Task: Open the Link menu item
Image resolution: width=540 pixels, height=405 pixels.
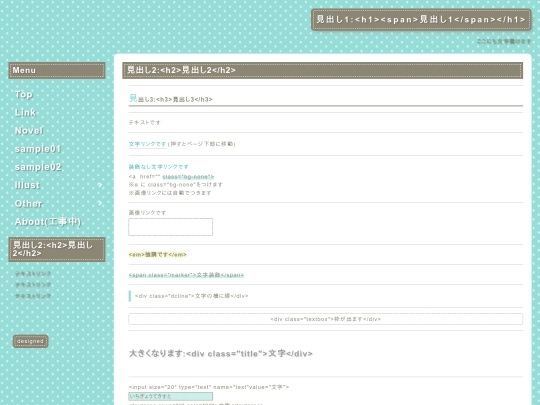Action: point(25,113)
